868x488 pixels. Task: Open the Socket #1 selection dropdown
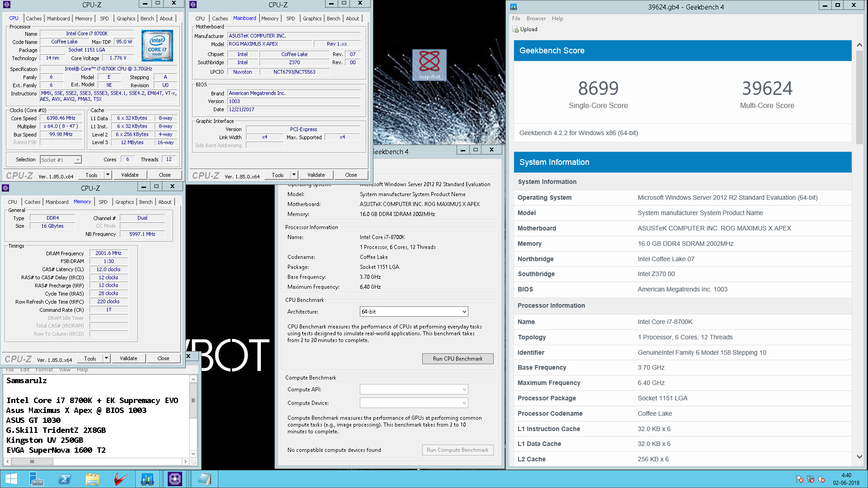(78, 160)
